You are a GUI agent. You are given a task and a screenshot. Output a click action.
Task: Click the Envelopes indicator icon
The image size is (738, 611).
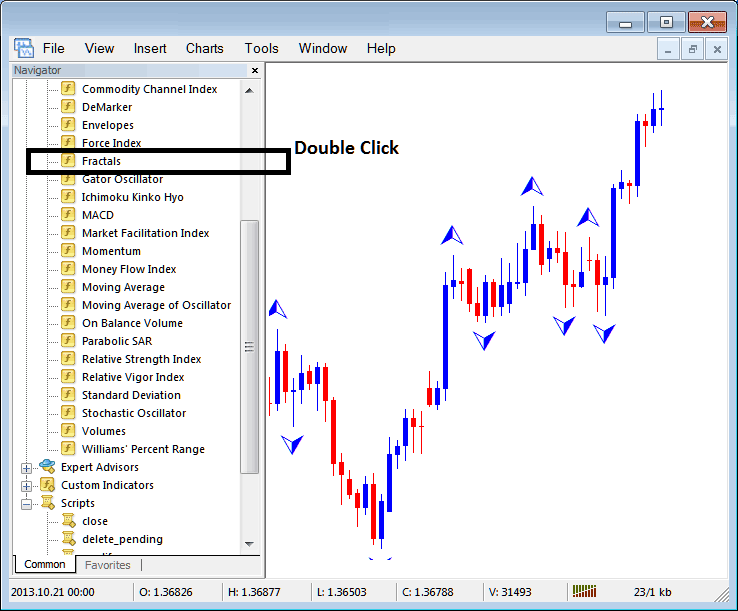[x=68, y=124]
